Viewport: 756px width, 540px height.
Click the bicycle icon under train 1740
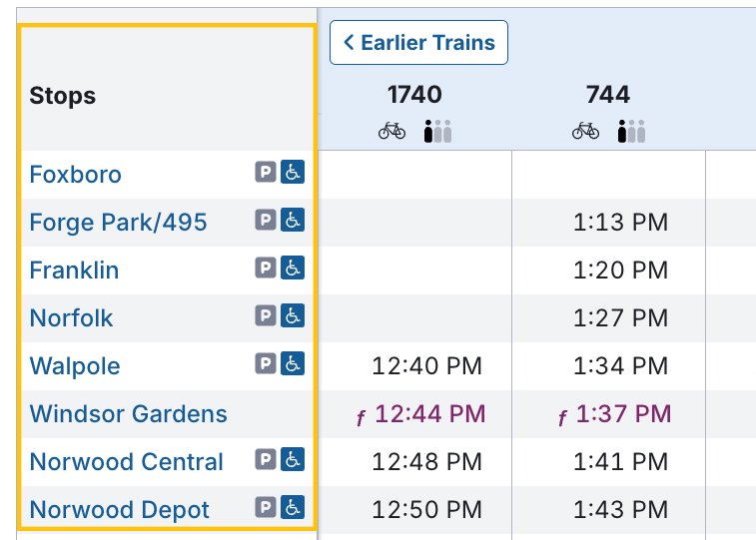[x=392, y=131]
